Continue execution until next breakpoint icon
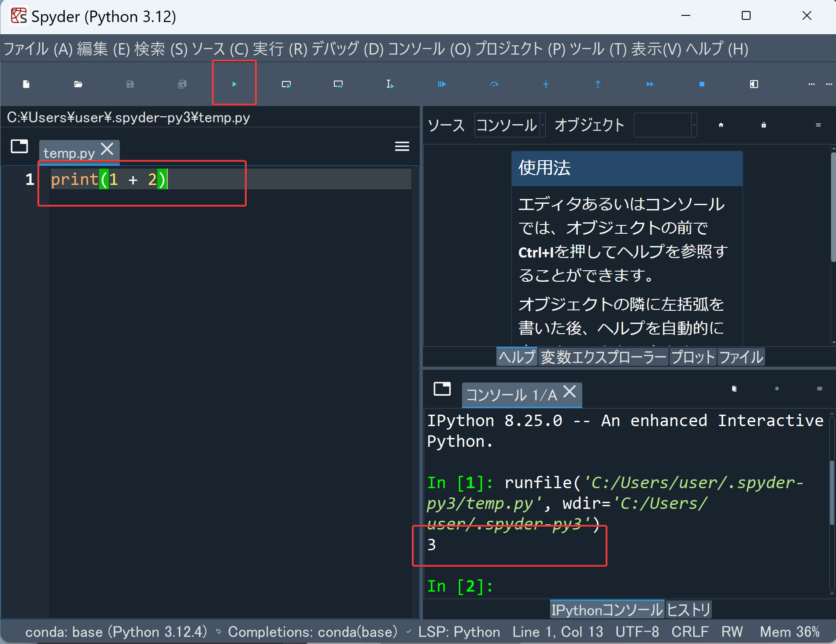 pos(650,84)
